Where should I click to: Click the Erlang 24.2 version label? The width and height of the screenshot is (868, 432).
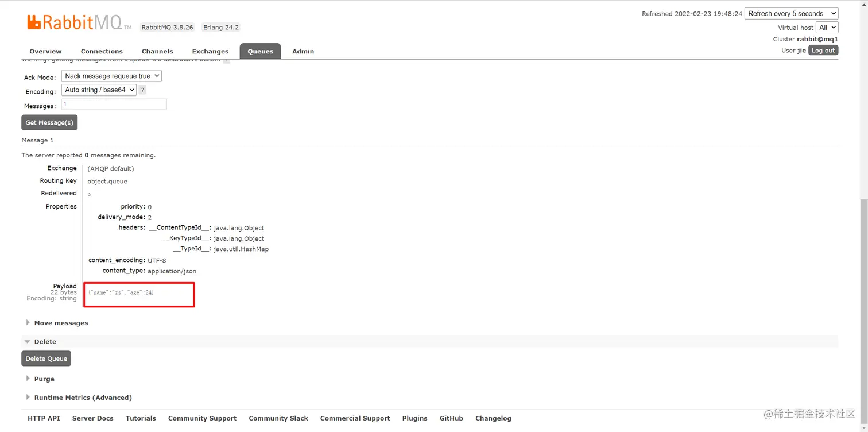tap(221, 27)
